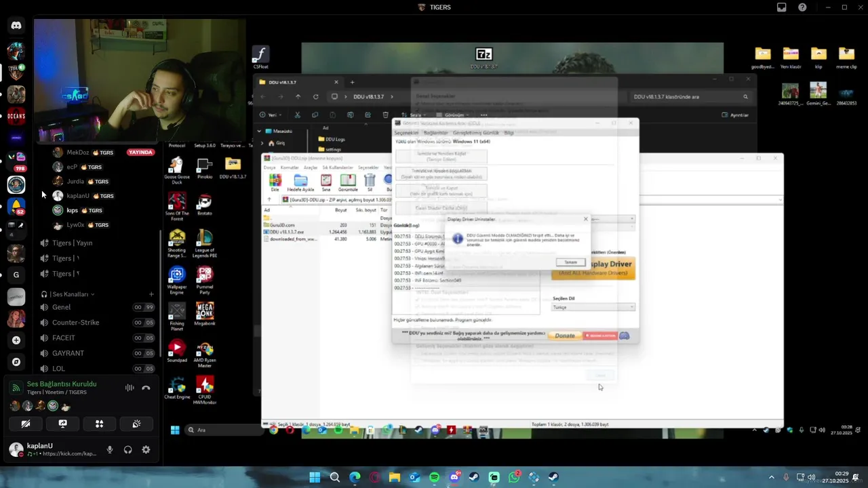
Task: Click the MekDoz voice member row
Action: pos(104,152)
